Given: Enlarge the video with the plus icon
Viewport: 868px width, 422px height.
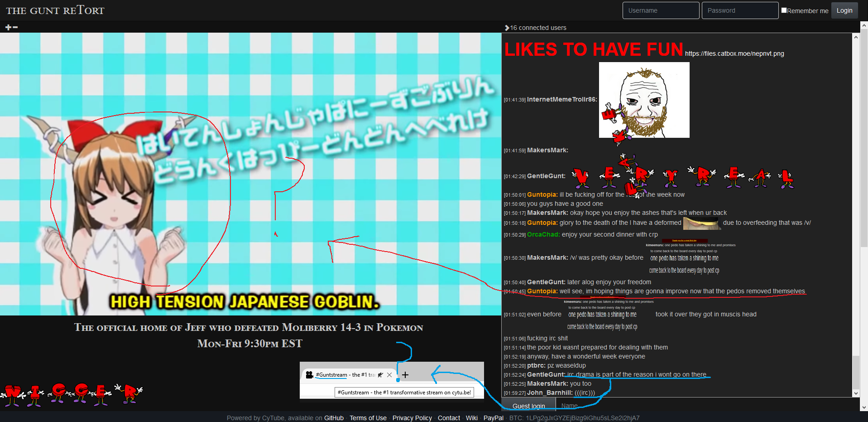Looking at the screenshot, I should (8, 28).
